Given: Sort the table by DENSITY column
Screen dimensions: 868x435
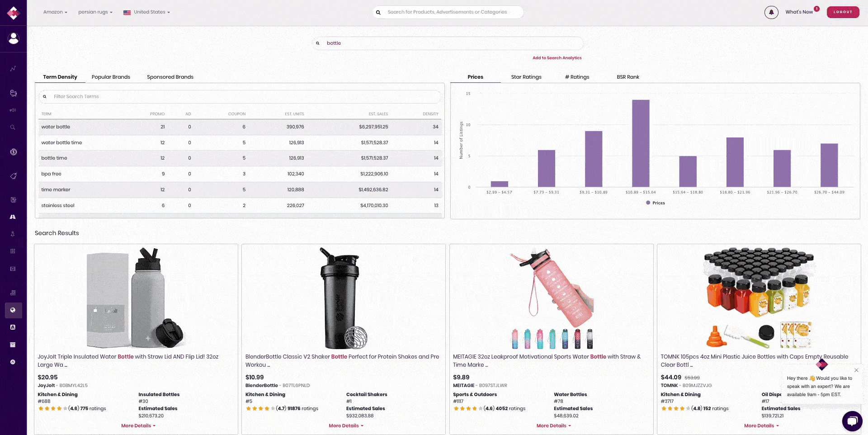Looking at the screenshot, I should pos(430,114).
